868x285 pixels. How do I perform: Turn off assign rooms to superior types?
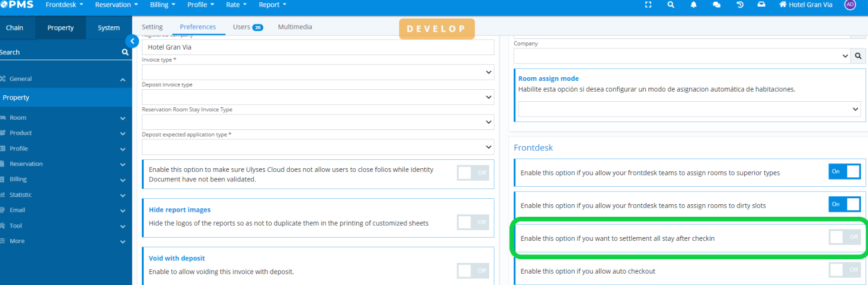click(845, 172)
